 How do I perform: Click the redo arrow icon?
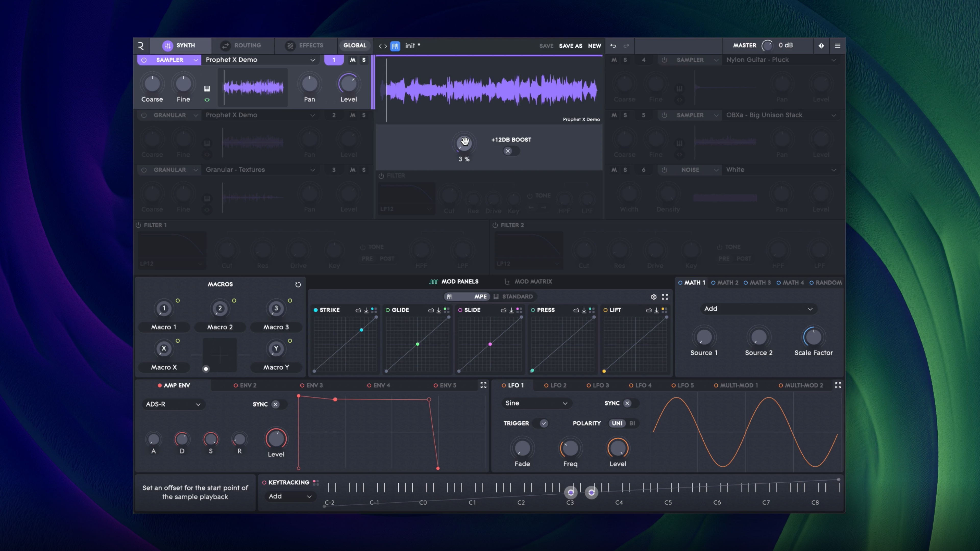[x=626, y=46]
